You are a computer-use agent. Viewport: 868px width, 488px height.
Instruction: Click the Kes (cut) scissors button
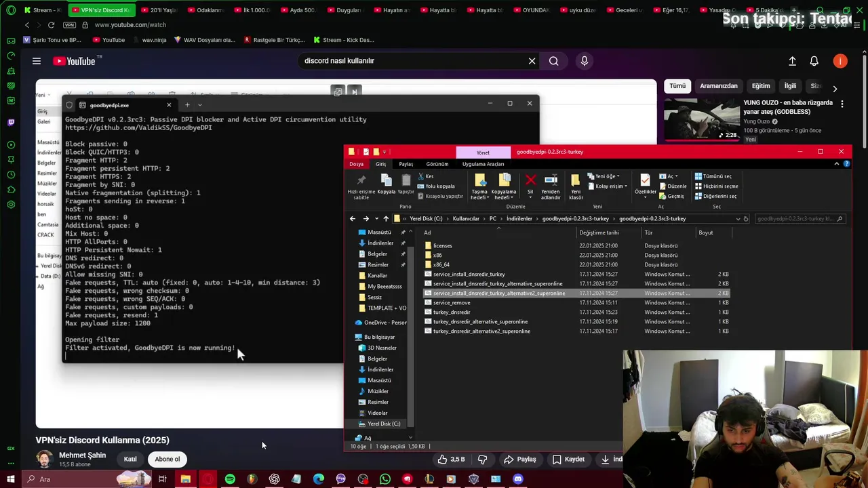pyautogui.click(x=425, y=176)
